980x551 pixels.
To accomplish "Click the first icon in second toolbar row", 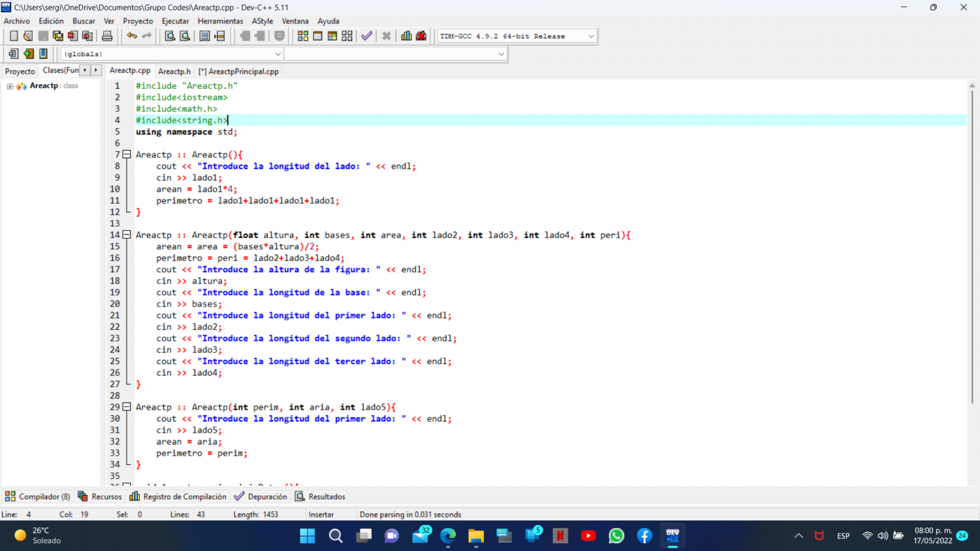I will pos(14,54).
